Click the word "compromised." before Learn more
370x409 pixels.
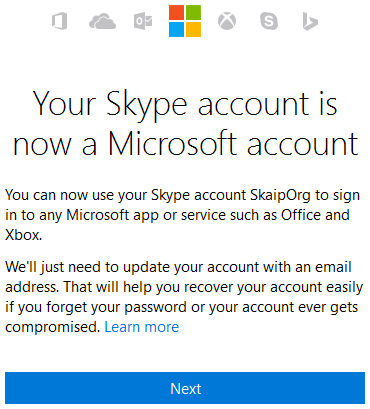tap(53, 328)
